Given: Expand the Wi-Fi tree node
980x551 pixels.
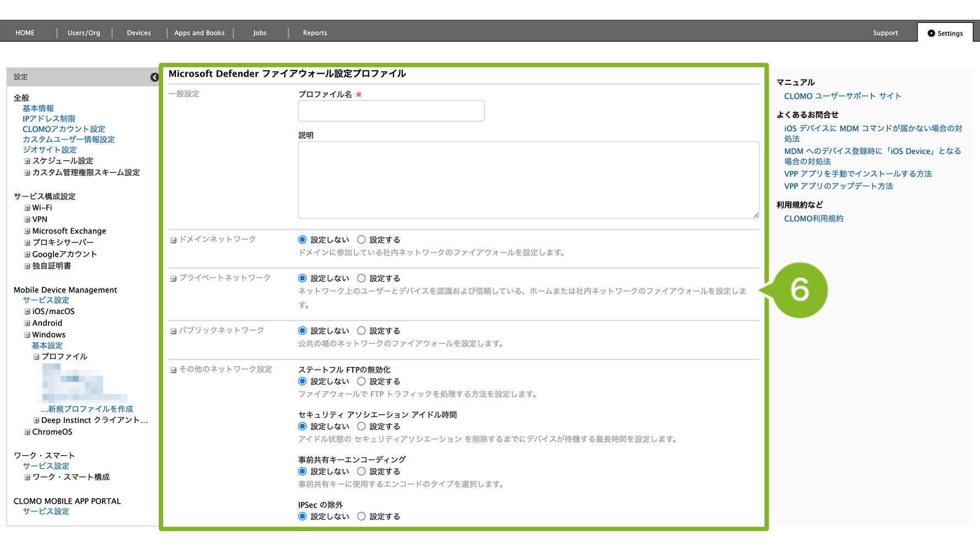Looking at the screenshot, I should (27, 208).
